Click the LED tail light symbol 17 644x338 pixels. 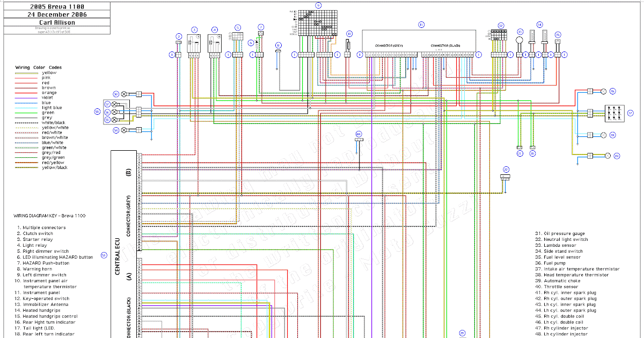[x=614, y=113]
